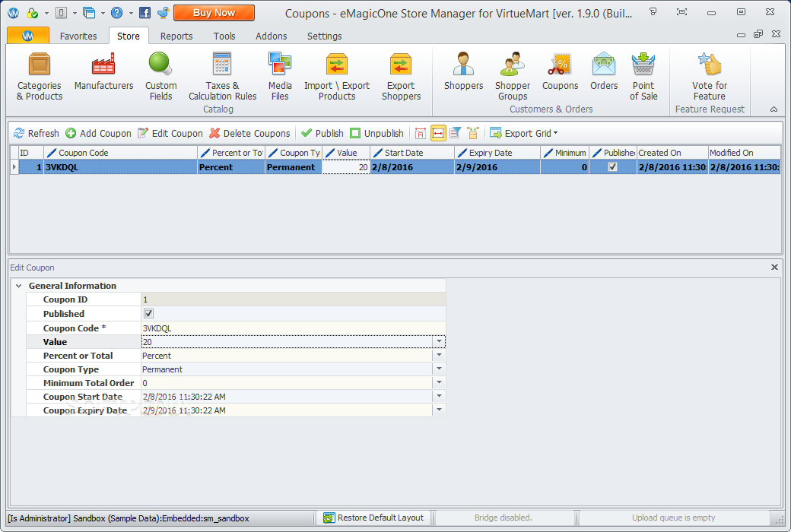Open Categories & Products section
791x532 pixels.
pyautogui.click(x=40, y=76)
